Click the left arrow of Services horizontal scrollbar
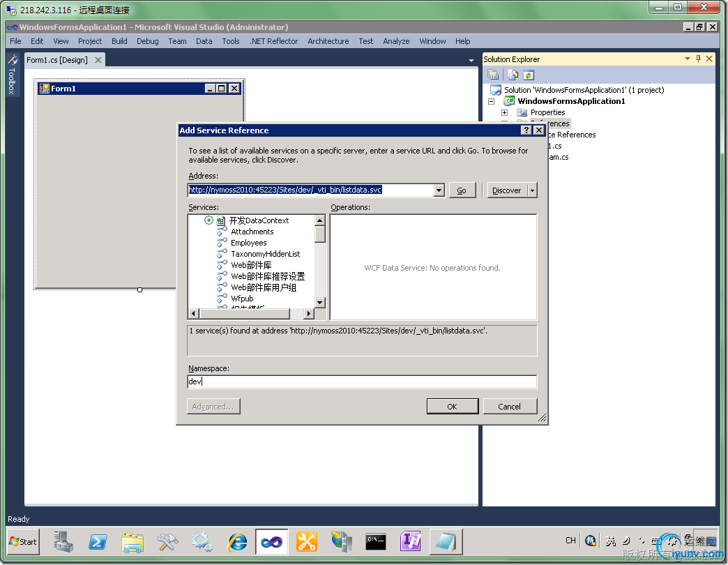 (x=194, y=313)
